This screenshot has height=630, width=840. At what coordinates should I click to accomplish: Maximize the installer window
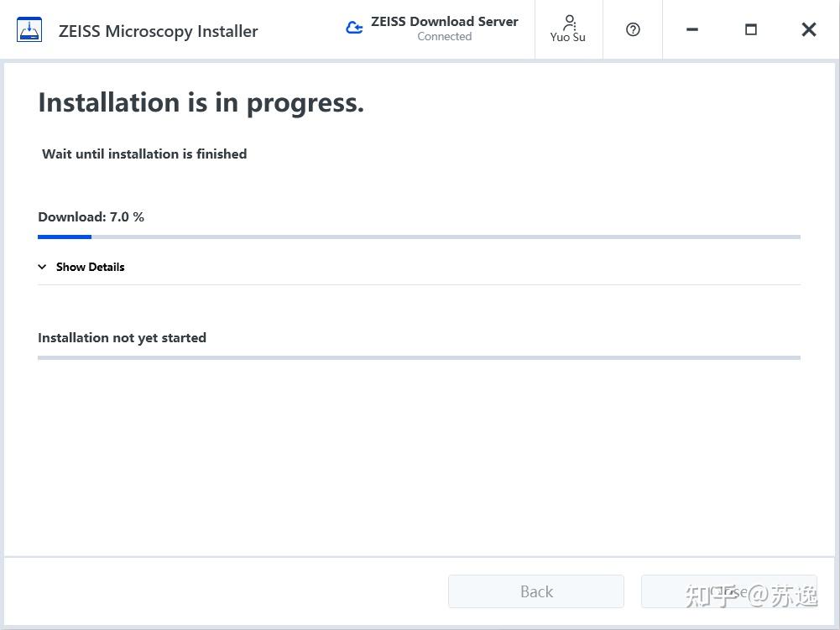750,29
